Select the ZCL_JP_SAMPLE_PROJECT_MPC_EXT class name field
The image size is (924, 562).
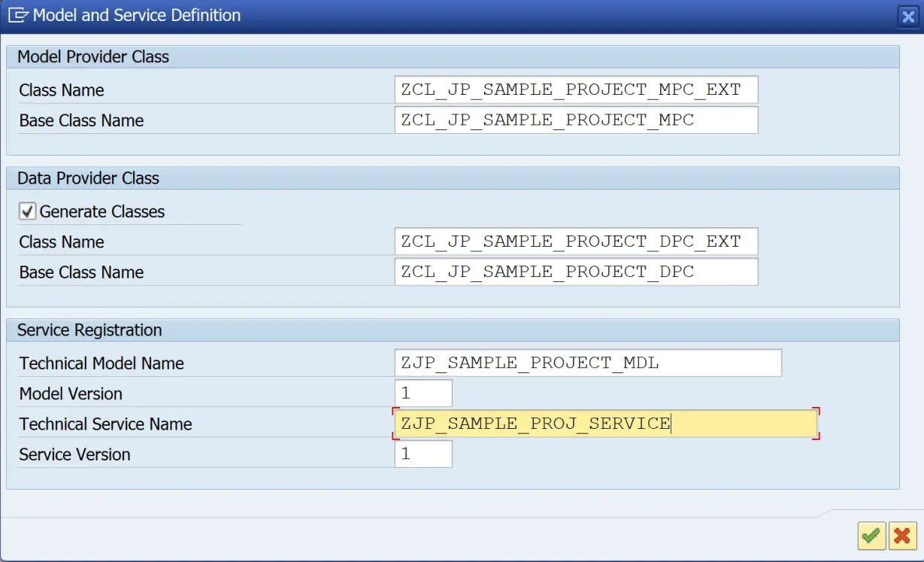tap(575, 89)
